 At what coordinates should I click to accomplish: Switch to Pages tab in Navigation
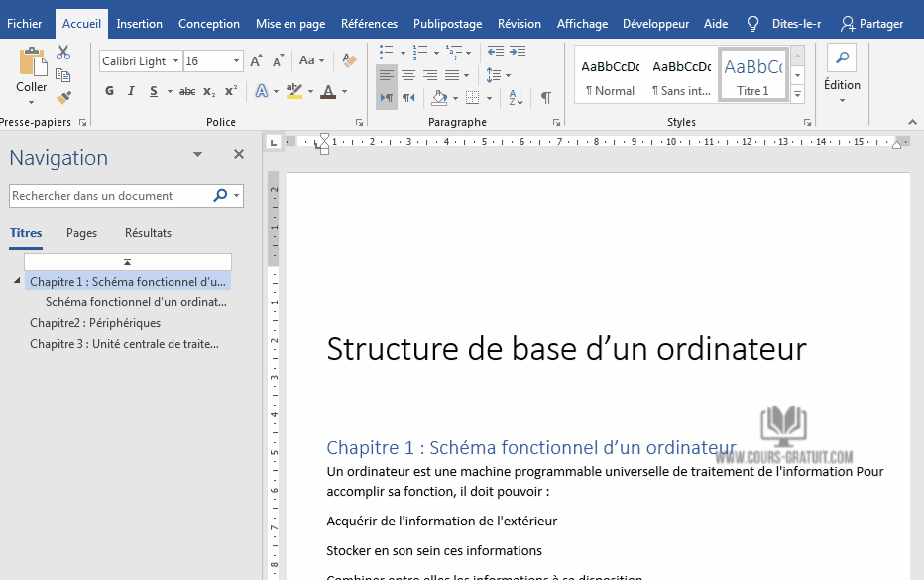[81, 233]
